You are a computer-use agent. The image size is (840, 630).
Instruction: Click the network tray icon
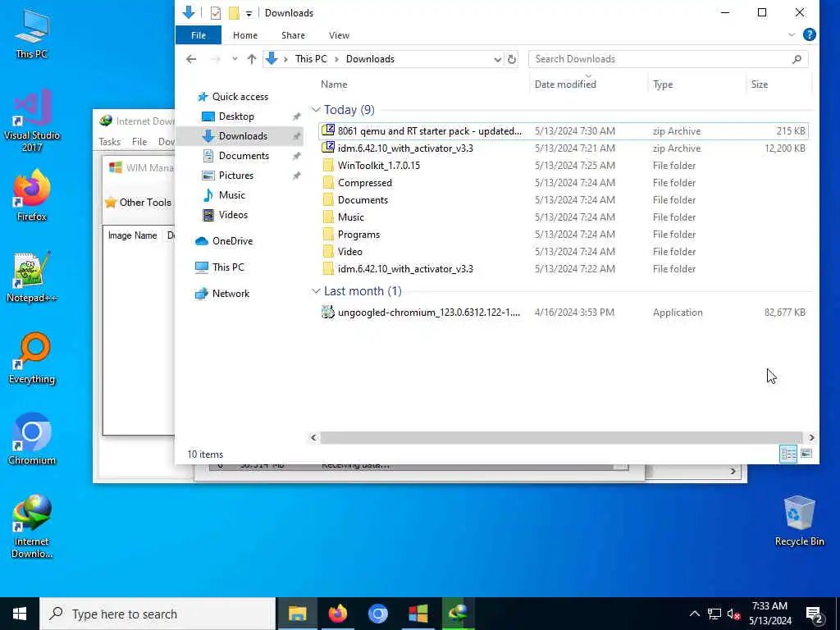click(714, 614)
